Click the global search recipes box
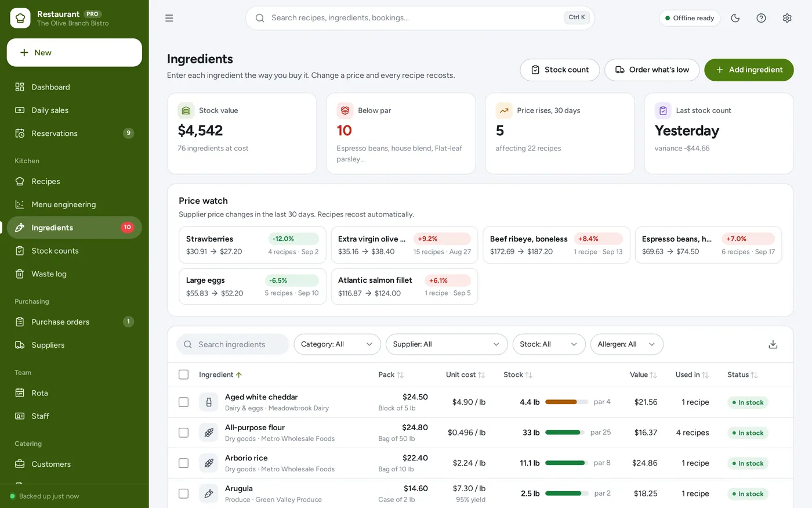Viewport: 812px width, 508px height. [420, 18]
